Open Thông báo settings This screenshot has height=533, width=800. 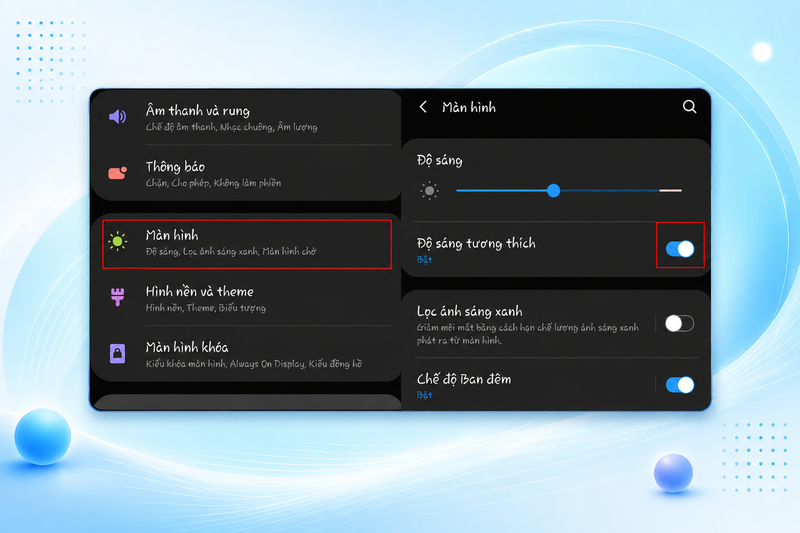[x=246, y=173]
